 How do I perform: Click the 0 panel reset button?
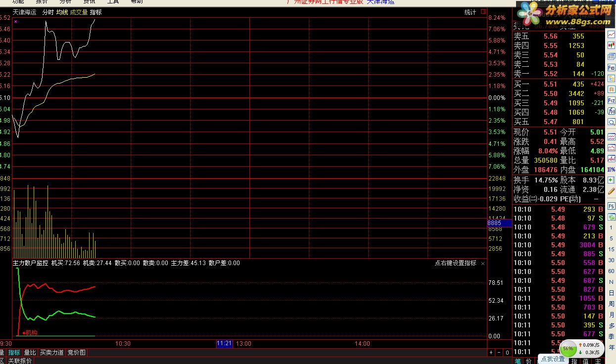tap(507, 353)
